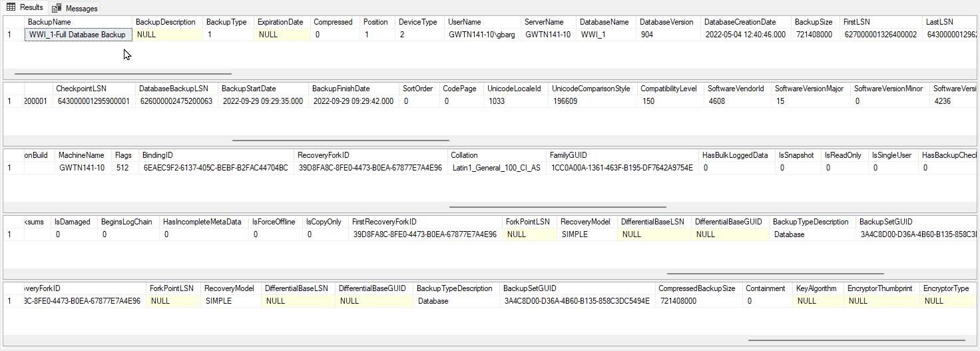
Task: Select the Latin1_General_100_CI_AS collation cell
Action: tap(496, 168)
